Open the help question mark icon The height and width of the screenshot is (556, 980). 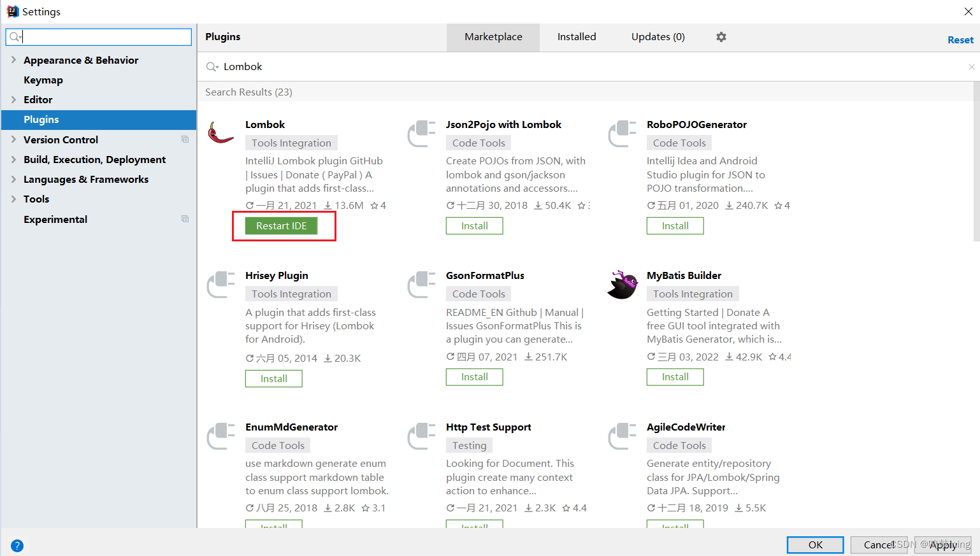point(17,546)
